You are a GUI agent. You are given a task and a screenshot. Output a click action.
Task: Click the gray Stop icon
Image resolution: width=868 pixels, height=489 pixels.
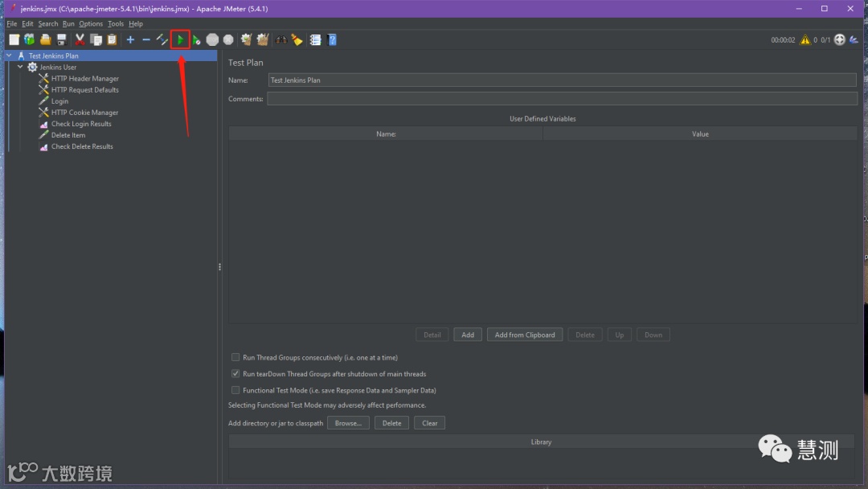pos(212,39)
